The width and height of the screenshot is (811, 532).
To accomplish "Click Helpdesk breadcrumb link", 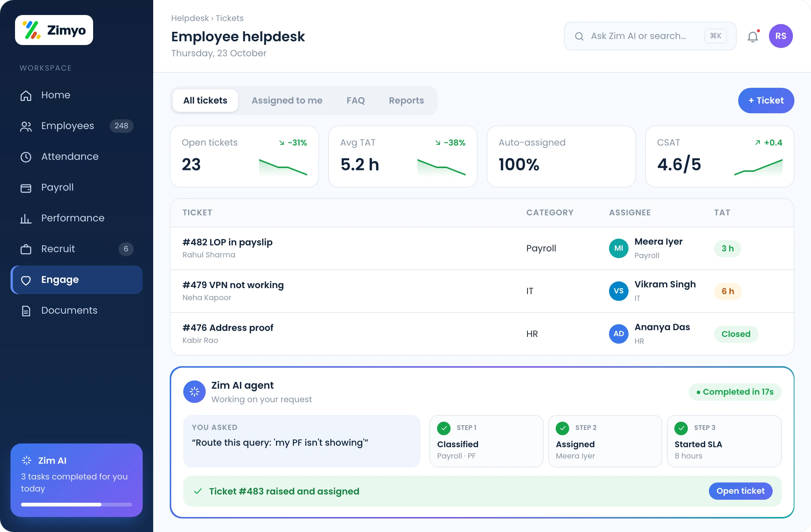I will click(190, 18).
